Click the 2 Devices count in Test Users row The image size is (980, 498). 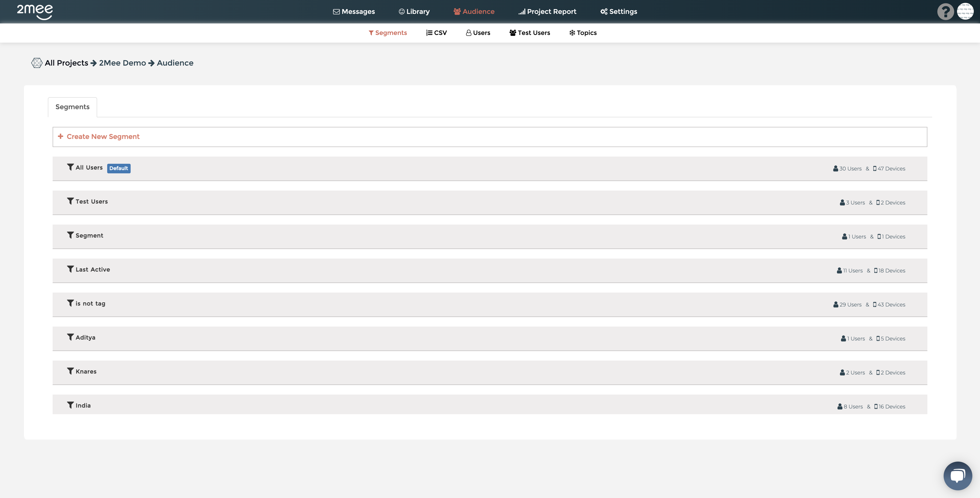(x=893, y=203)
